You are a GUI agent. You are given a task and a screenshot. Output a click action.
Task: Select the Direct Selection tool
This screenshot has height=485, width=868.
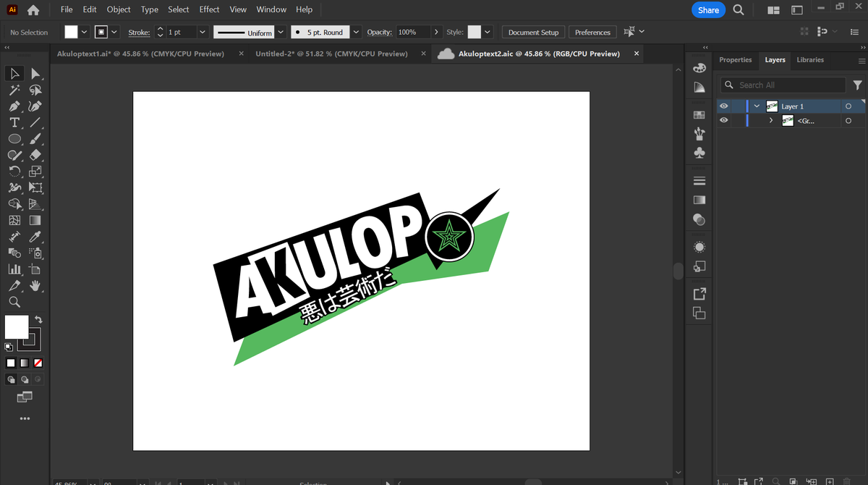point(35,74)
